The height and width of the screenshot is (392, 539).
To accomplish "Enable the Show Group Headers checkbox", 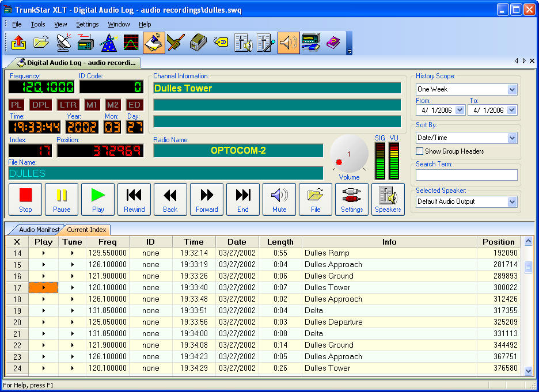I will tap(419, 151).
